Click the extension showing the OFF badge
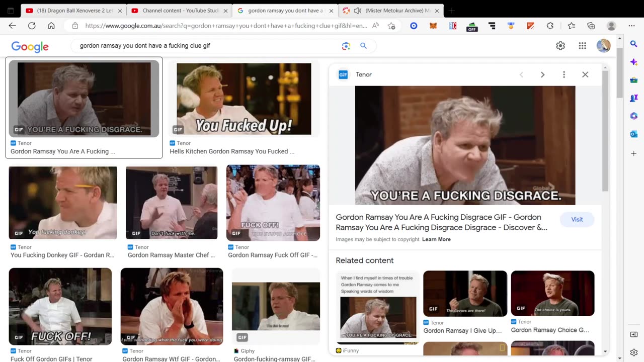Image resolution: width=644 pixels, height=362 pixels. click(x=472, y=26)
